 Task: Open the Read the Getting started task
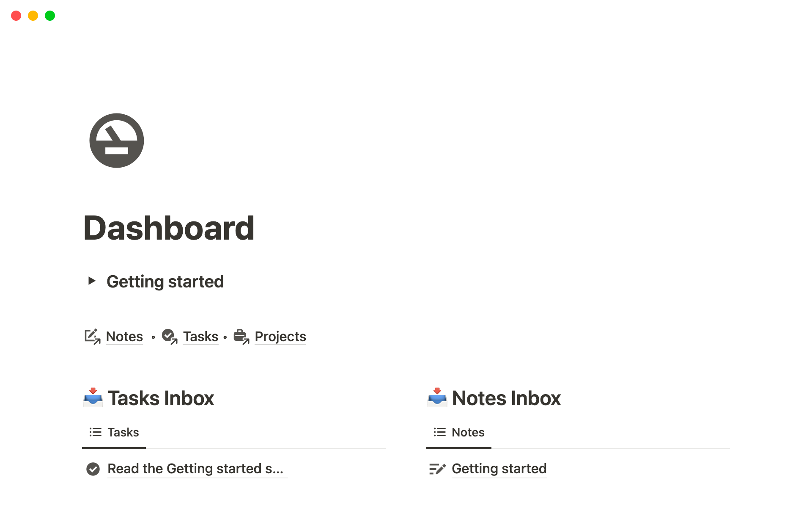(195, 469)
